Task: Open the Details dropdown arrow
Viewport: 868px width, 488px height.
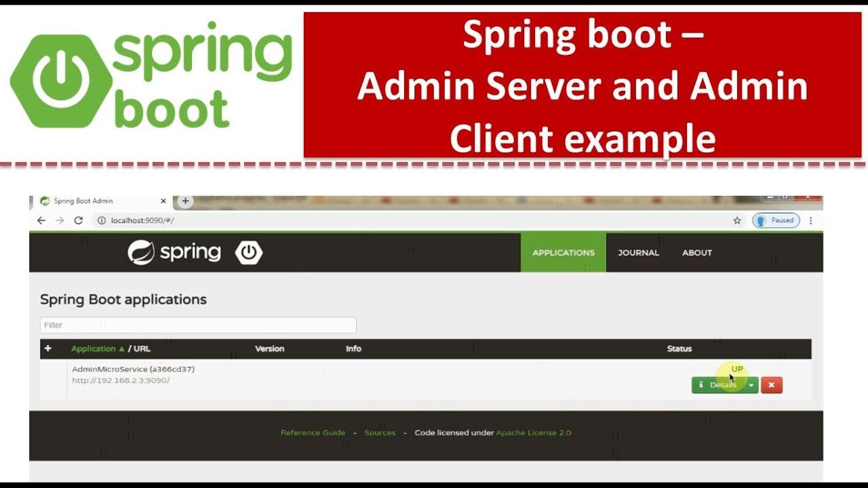Action: pyautogui.click(x=751, y=385)
